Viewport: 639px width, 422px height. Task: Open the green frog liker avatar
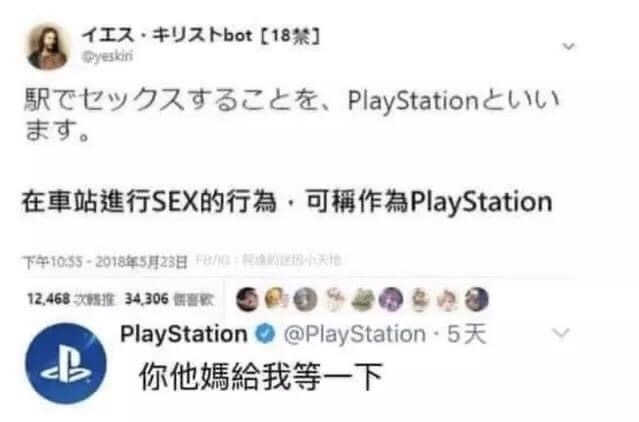click(x=362, y=300)
